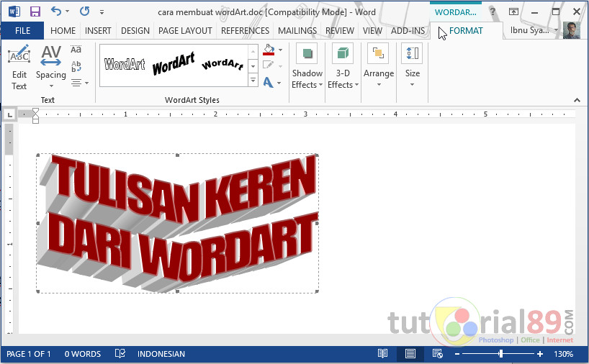Toggle WordArt Vertical Text icon
This screenshot has width=589, height=364.
(x=76, y=66)
